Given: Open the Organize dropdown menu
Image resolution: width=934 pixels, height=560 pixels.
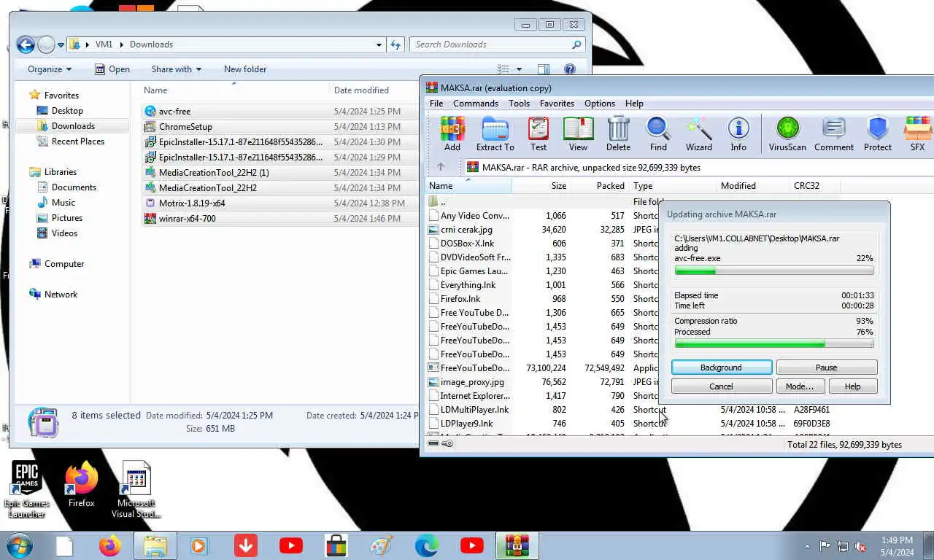Looking at the screenshot, I should tap(50, 69).
